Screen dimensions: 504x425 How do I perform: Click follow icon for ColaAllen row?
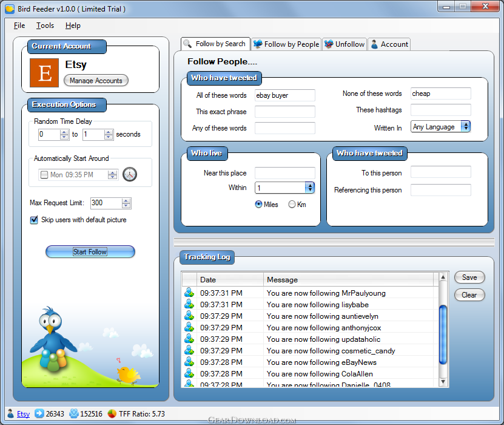tap(189, 374)
